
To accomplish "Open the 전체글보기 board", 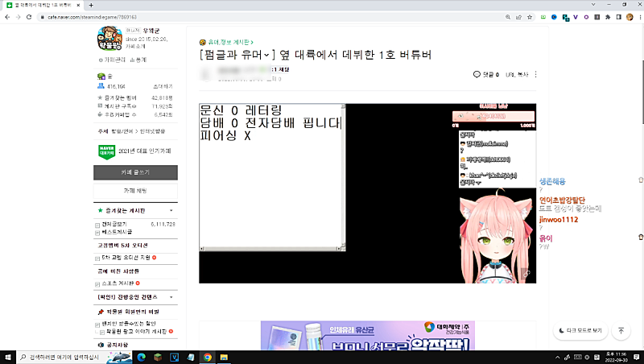I will coord(114,225).
